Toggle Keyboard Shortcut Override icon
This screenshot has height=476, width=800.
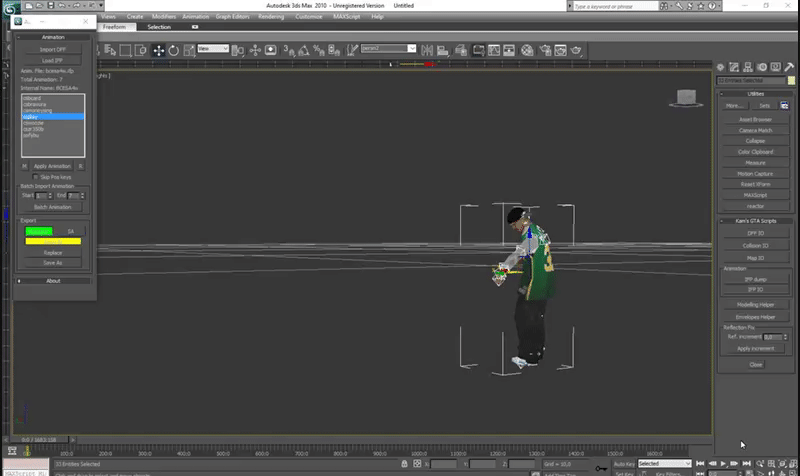[270, 50]
